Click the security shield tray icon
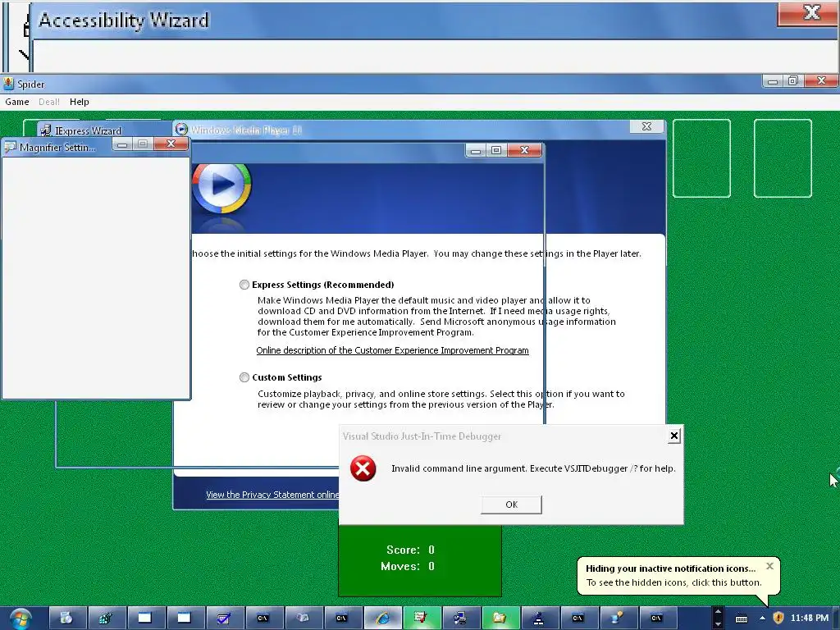This screenshot has width=840, height=630. click(x=778, y=619)
